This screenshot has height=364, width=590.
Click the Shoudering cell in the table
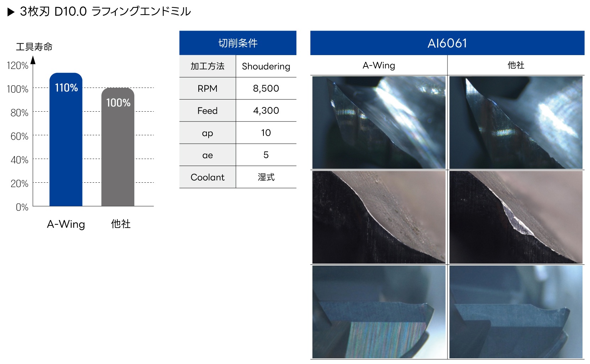click(266, 66)
